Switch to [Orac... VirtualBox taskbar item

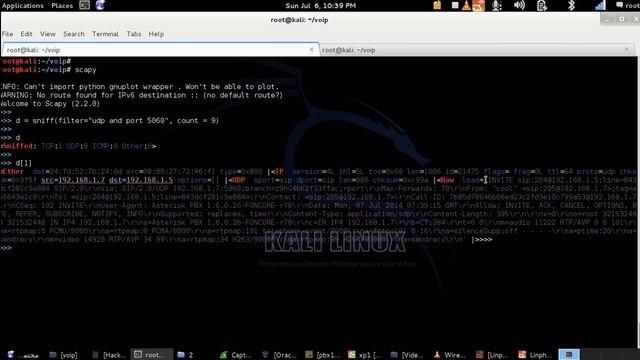[278, 355]
